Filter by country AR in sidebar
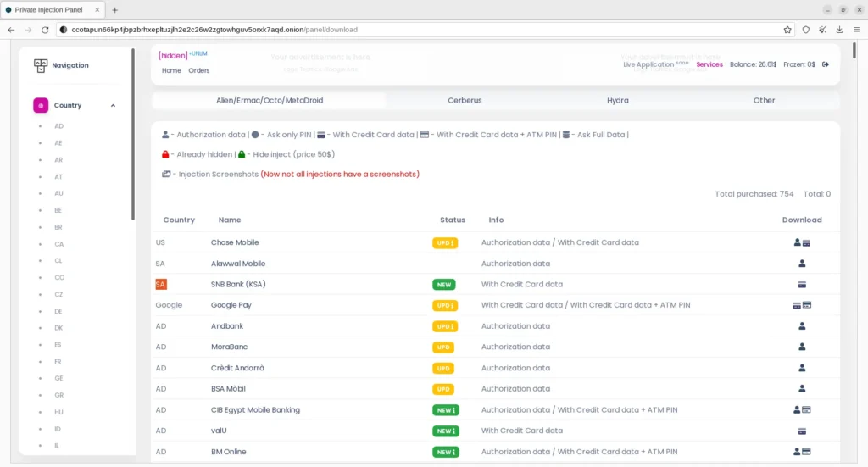Image resolution: width=868 pixels, height=467 pixels. [x=58, y=160]
